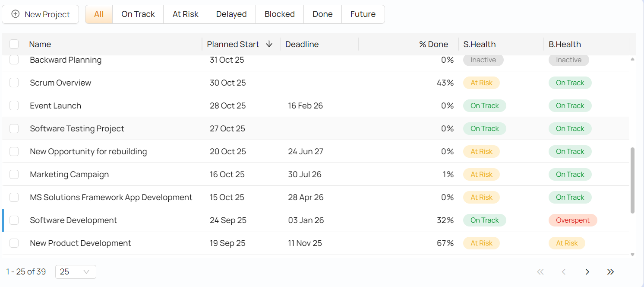This screenshot has width=644, height=287.
Task: Show projects in the Delayed tab
Action: [x=231, y=14]
